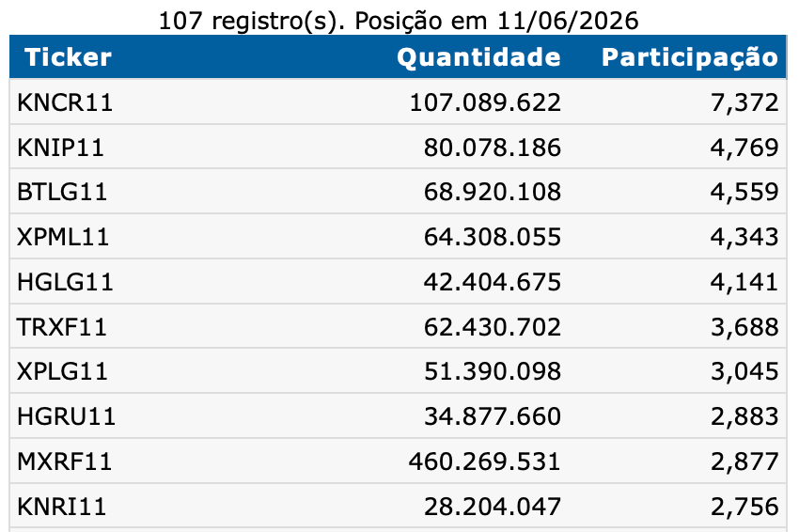Sort by Quantidade column header
The height and width of the screenshot is (532, 799).
point(478,57)
